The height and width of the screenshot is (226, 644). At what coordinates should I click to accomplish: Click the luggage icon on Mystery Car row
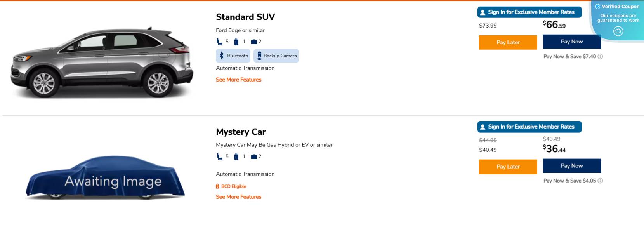click(254, 156)
